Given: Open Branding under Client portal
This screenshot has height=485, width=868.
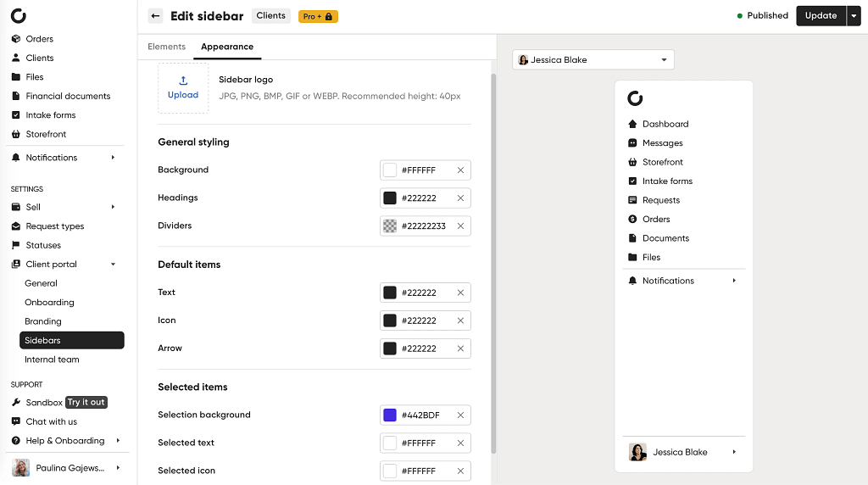Looking at the screenshot, I should 43,321.
